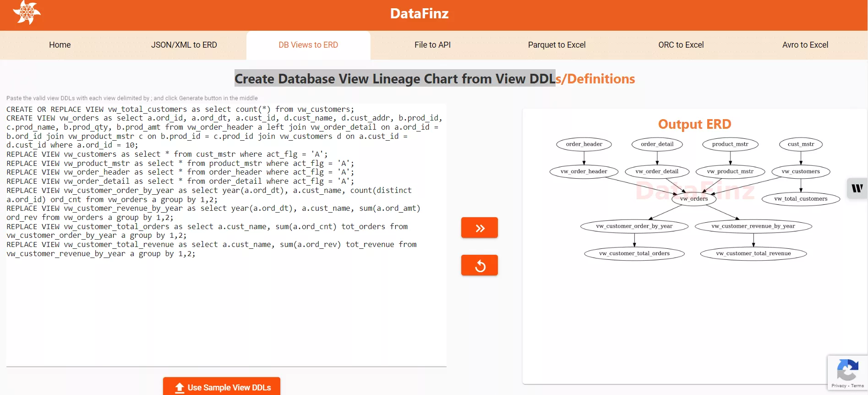Click the reCAPTCHA Terms link
868x395 pixels.
click(x=857, y=386)
